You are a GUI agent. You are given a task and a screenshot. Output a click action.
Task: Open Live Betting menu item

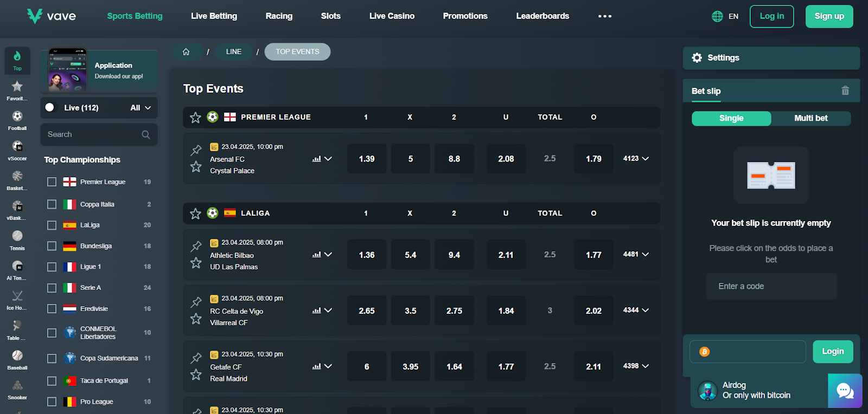(x=214, y=16)
